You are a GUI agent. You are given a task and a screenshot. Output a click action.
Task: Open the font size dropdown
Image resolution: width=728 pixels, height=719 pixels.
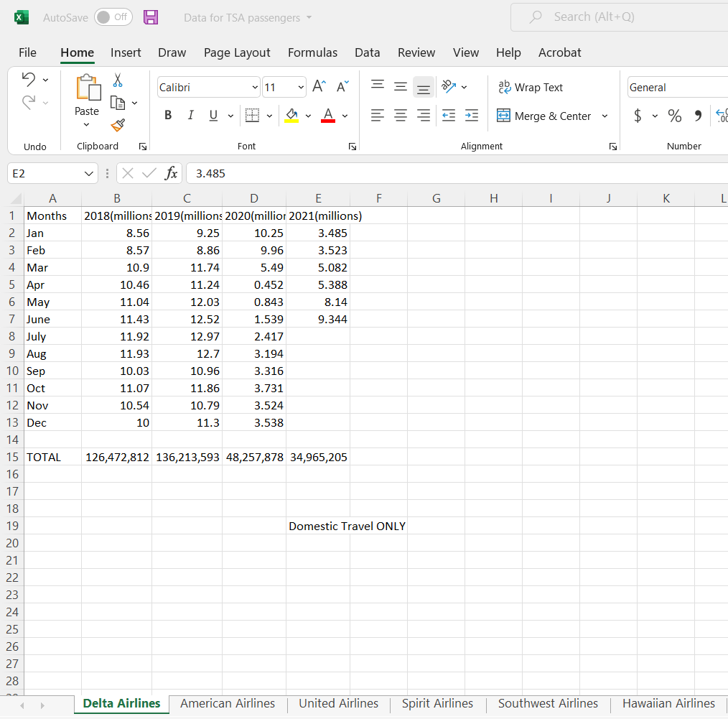pyautogui.click(x=301, y=88)
